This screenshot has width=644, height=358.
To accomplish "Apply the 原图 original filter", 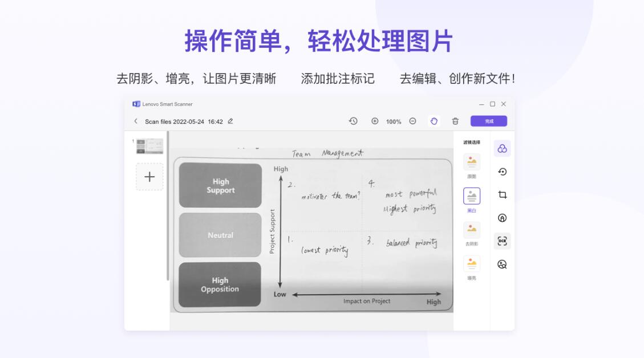I will click(472, 166).
